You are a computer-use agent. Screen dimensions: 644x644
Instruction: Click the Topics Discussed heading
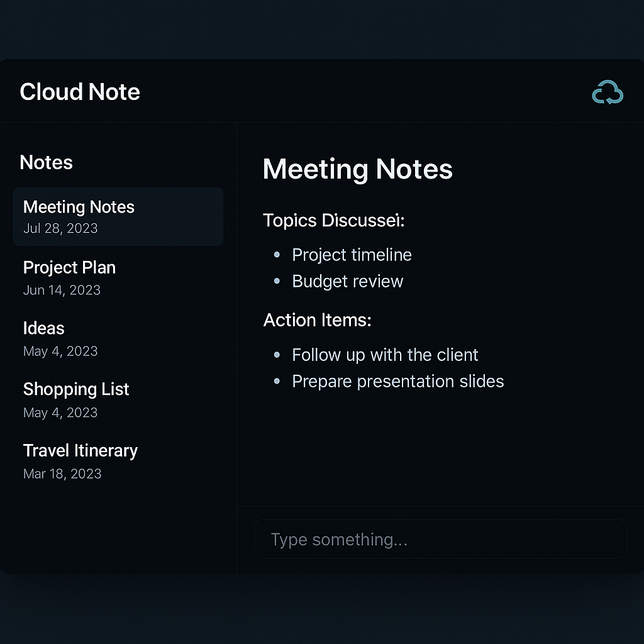pos(334,221)
